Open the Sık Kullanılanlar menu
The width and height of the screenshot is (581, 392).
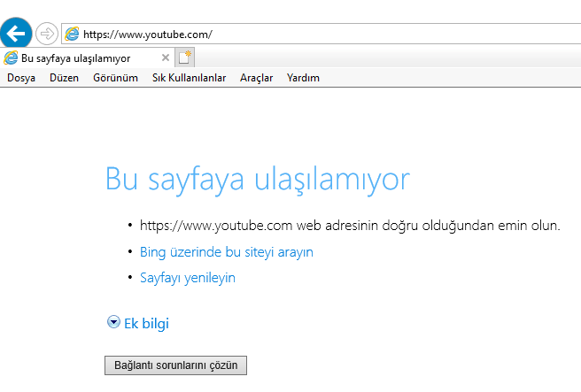pos(189,78)
